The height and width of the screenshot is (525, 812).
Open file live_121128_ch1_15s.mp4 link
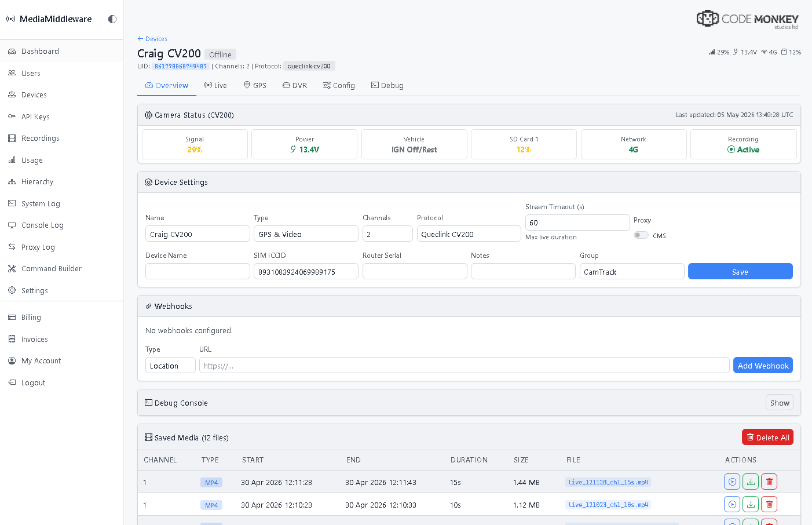click(608, 482)
